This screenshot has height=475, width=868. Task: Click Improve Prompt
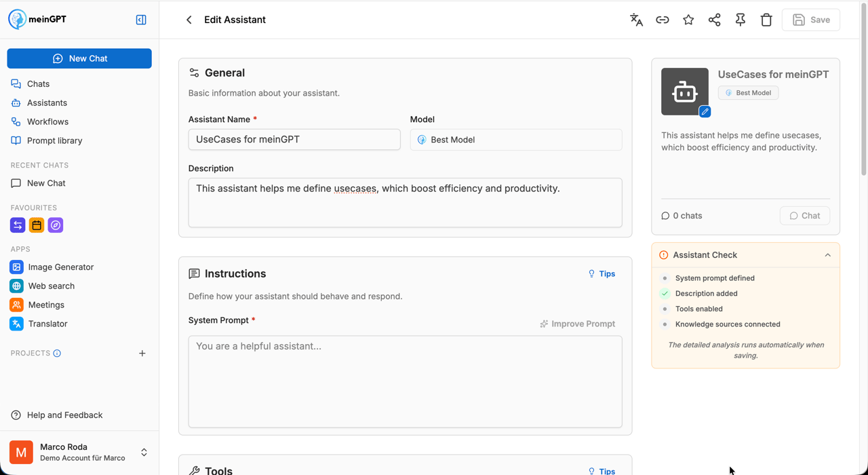point(578,324)
